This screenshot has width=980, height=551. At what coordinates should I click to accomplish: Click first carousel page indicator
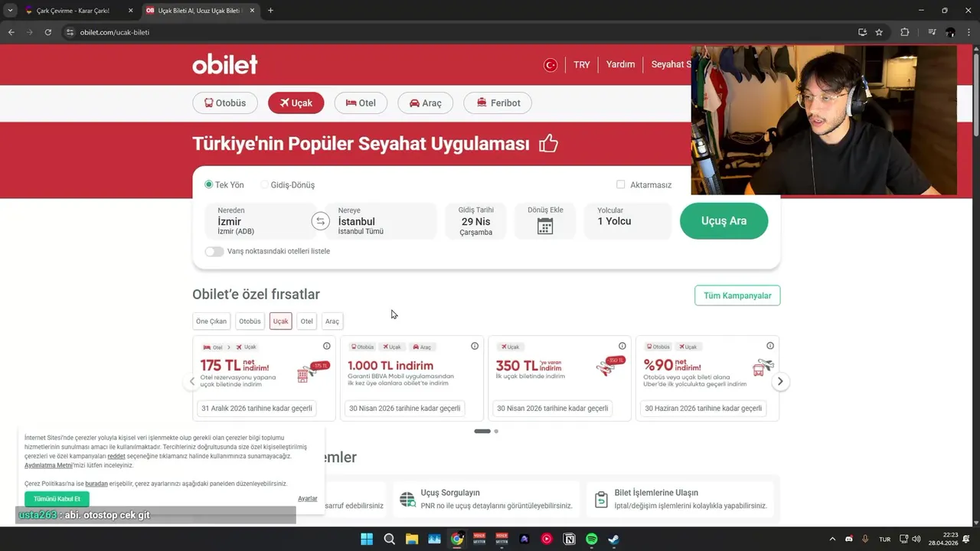point(482,431)
